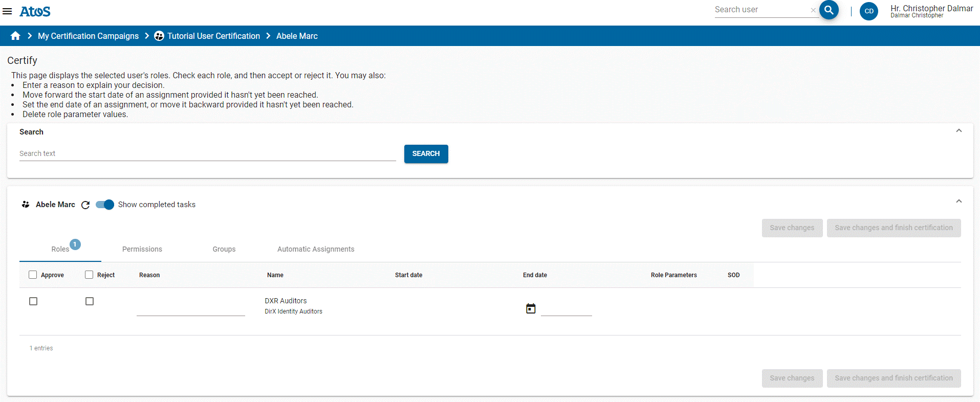Open the CD user avatar menu
Image resolution: width=980 pixels, height=402 pixels.
coord(868,11)
